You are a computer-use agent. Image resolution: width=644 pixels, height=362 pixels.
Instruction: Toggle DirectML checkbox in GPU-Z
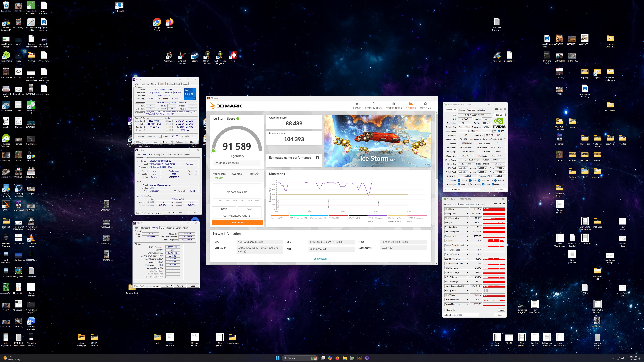[x=495, y=180]
